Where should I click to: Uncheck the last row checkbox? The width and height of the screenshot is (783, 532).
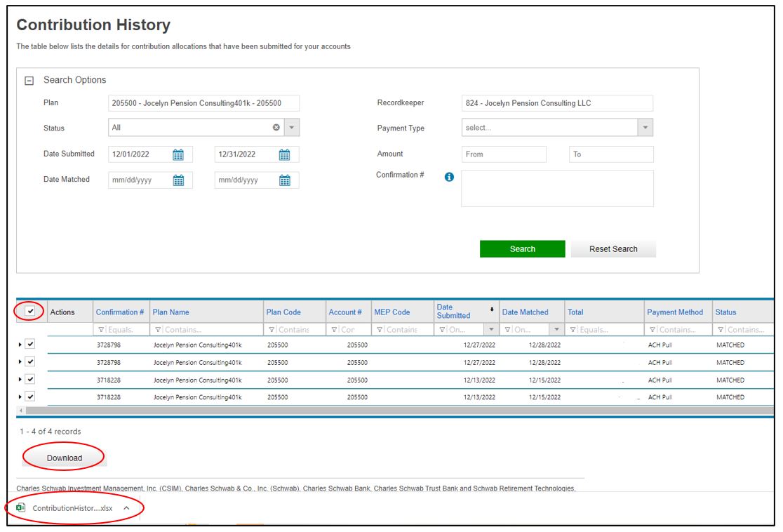click(x=30, y=397)
